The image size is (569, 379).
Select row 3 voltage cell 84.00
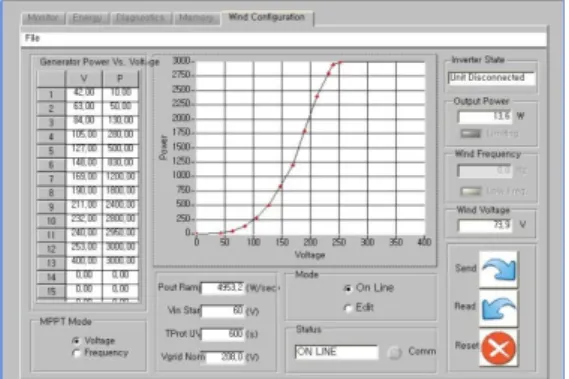(x=84, y=121)
